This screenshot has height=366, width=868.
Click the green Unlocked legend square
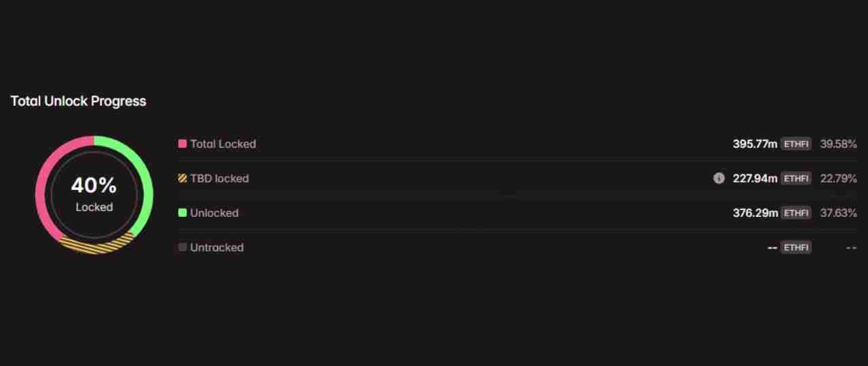182,213
